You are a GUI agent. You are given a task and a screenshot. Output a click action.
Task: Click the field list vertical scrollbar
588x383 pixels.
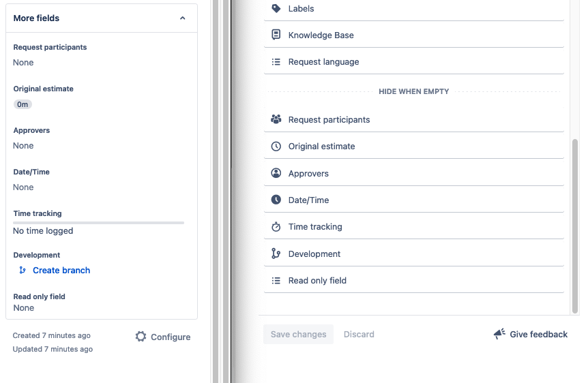tap(575, 226)
